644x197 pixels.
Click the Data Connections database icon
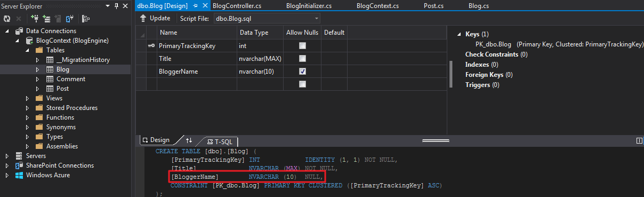click(19, 31)
